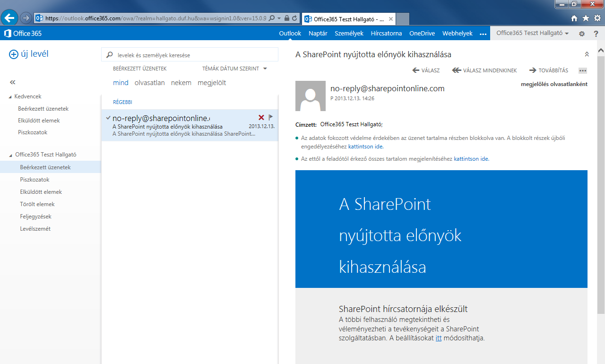Click the új levél plus icon
Screen dimensions: 605x364
14,54
